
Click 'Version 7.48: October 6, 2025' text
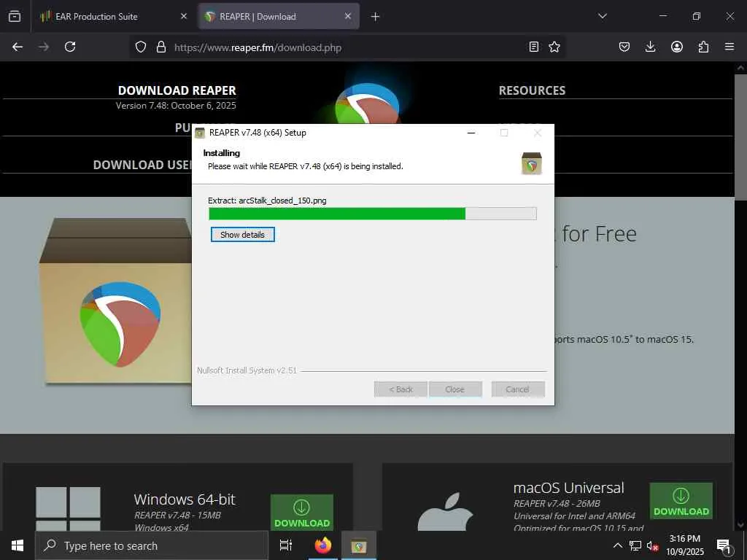point(176,106)
